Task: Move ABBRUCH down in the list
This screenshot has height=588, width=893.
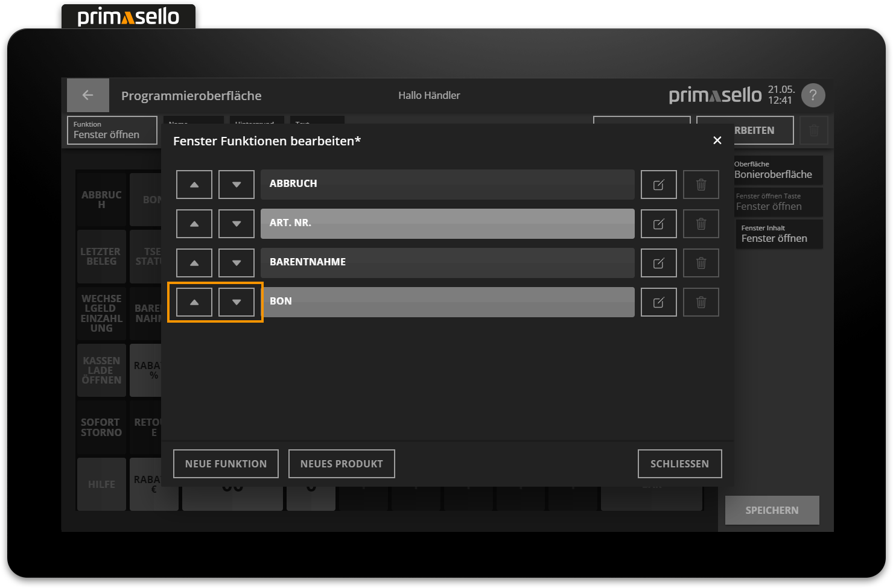Action: [x=236, y=184]
